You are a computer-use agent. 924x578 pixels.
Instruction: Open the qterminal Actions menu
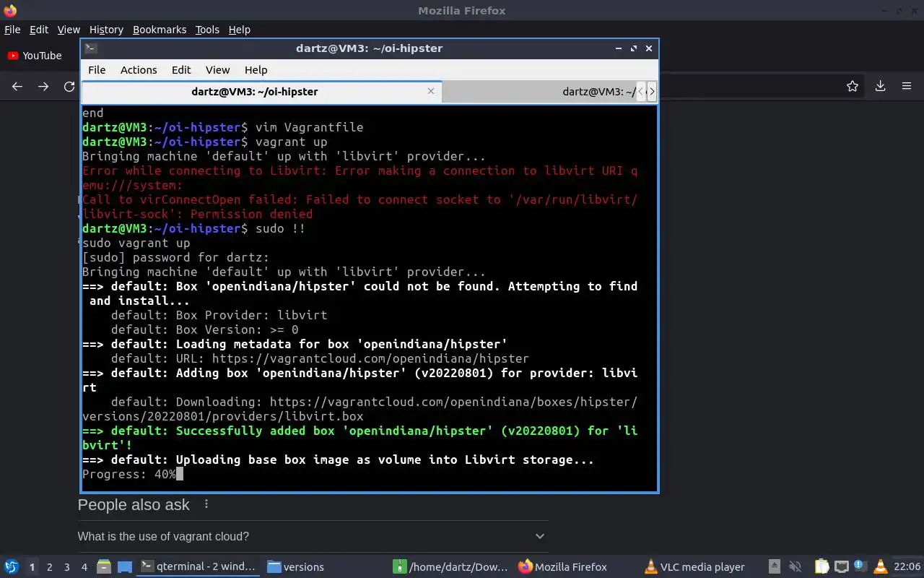pos(139,70)
